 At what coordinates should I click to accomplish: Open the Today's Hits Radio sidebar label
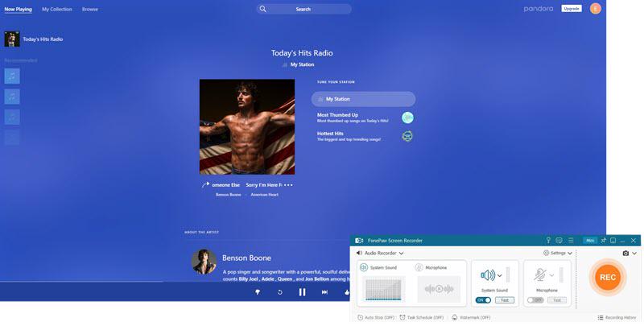click(x=43, y=39)
